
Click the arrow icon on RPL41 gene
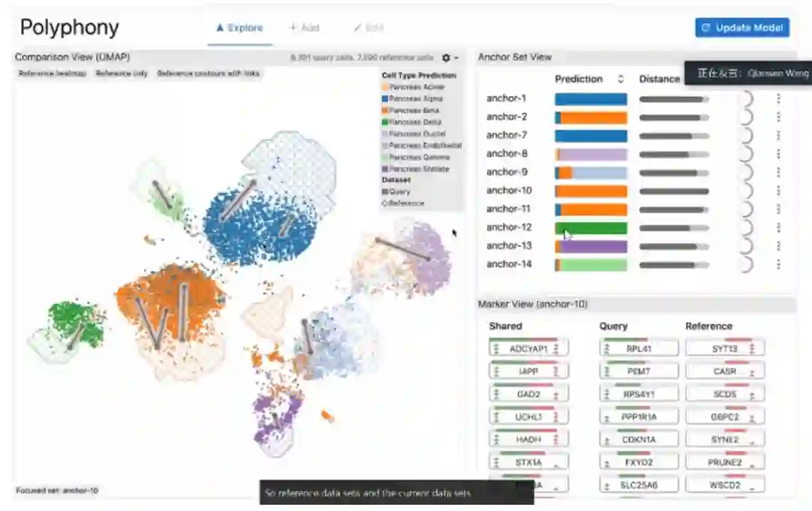coord(607,348)
